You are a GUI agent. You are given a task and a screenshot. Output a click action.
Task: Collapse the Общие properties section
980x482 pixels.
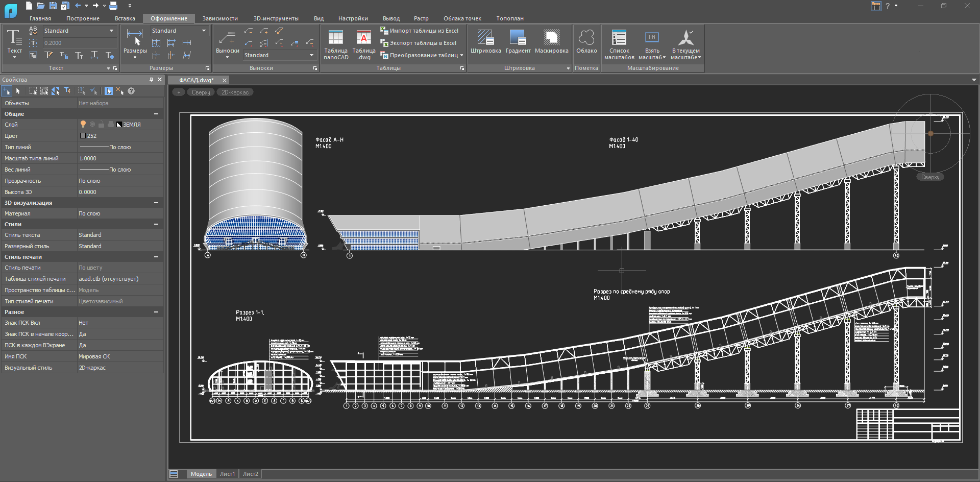point(156,114)
